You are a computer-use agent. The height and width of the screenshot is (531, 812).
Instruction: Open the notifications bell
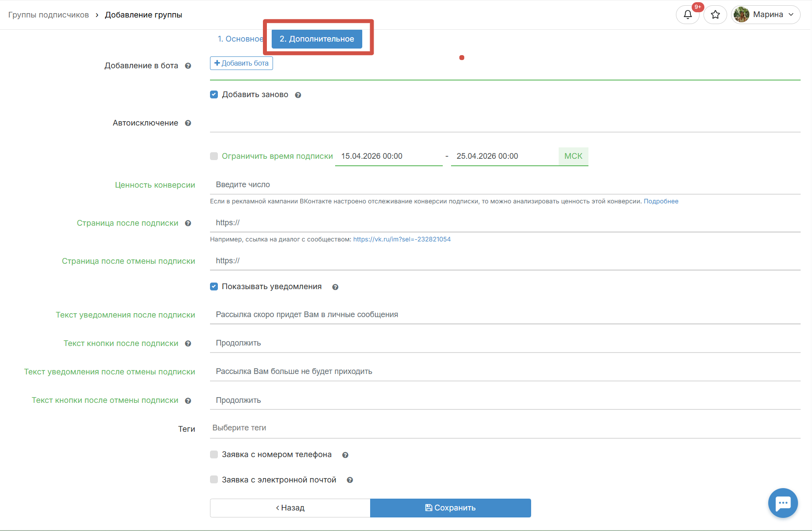coord(687,15)
